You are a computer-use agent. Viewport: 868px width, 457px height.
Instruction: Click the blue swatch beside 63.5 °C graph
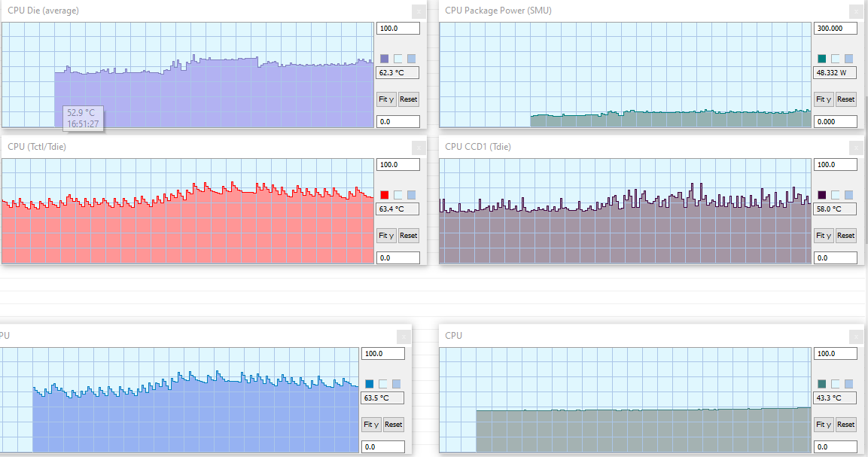(x=369, y=384)
